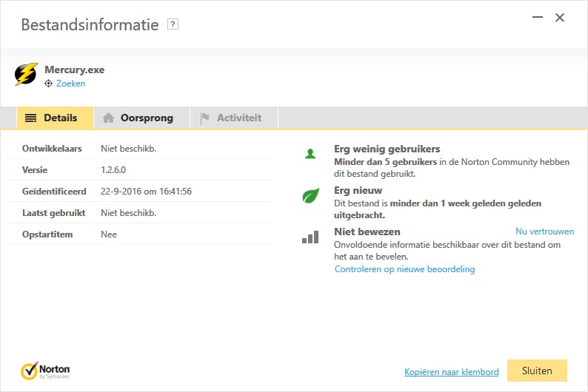Viewport: 588px width, 392px height.
Task: Click the Norton by Symantec logo
Action: 45,370
